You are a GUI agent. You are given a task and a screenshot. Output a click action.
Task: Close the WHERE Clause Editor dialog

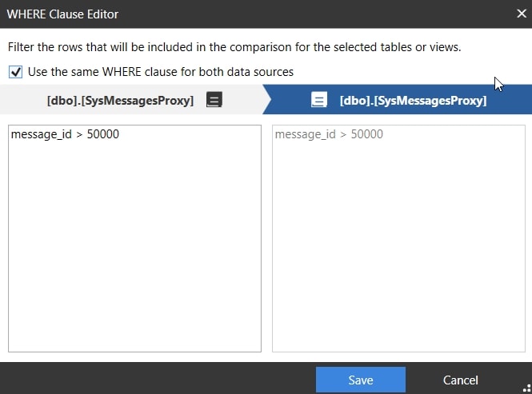pyautogui.click(x=522, y=14)
